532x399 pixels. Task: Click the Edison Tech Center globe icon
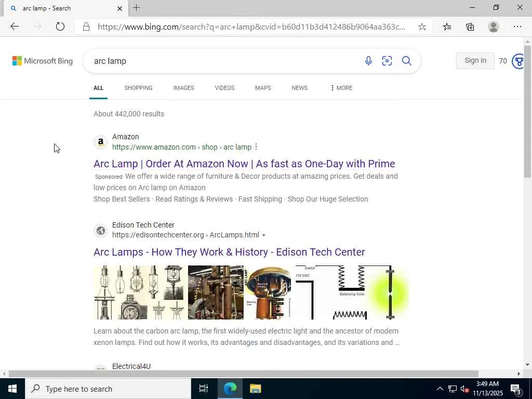click(100, 230)
